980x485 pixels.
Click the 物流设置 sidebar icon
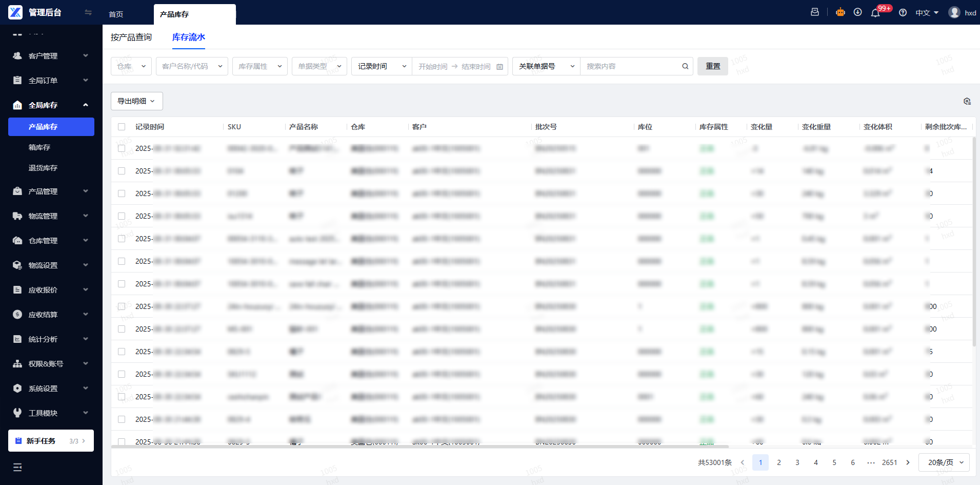[x=17, y=265]
